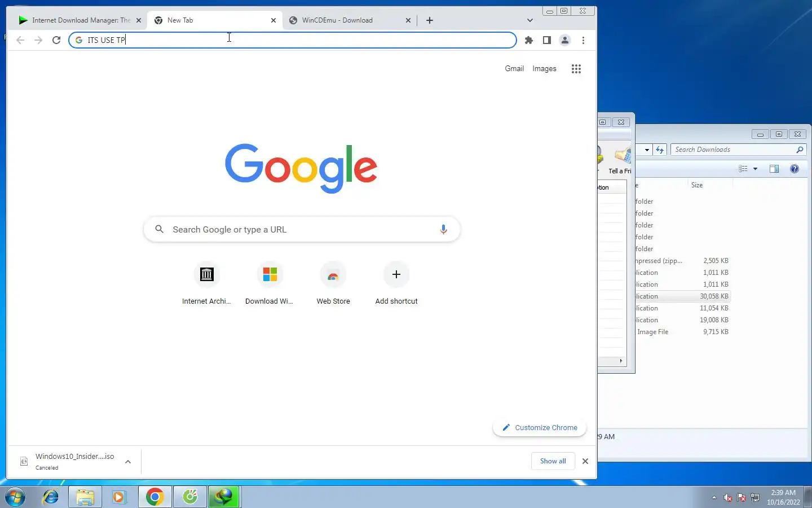Close the New Tab tab

click(273, 20)
